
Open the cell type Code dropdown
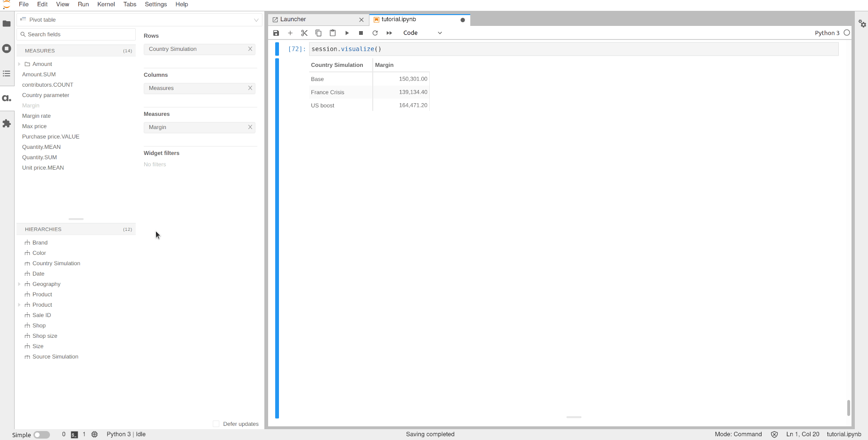click(422, 33)
